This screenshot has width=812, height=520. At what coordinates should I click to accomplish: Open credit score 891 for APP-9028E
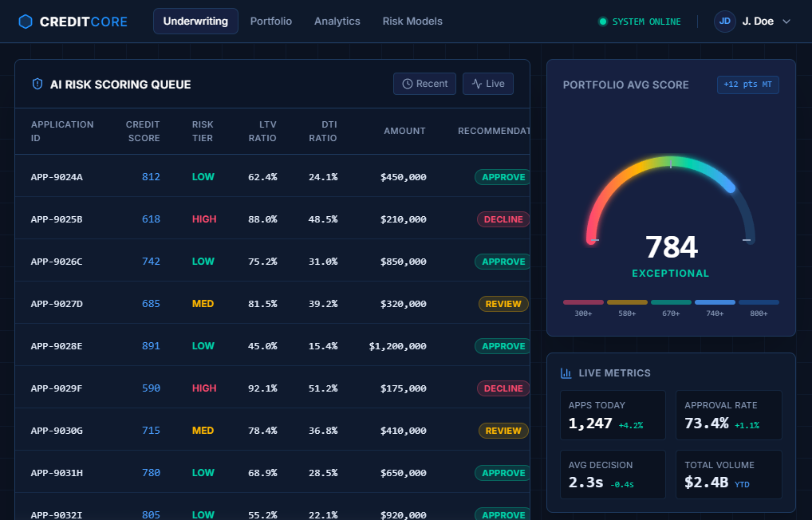[x=151, y=345]
